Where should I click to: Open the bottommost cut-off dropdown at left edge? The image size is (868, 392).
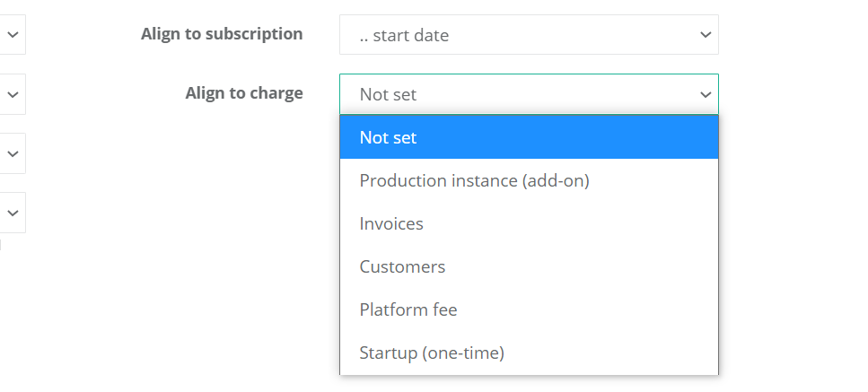click(13, 213)
